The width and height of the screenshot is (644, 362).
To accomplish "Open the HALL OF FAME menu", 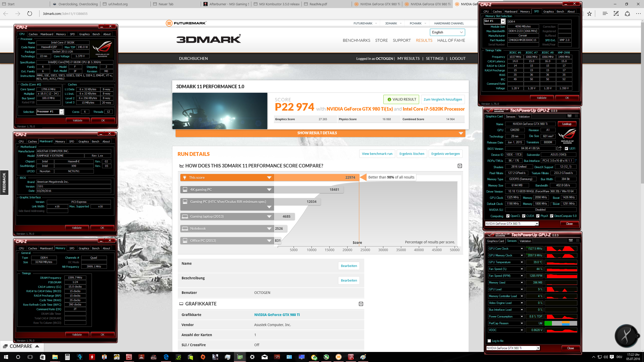I will [451, 40].
